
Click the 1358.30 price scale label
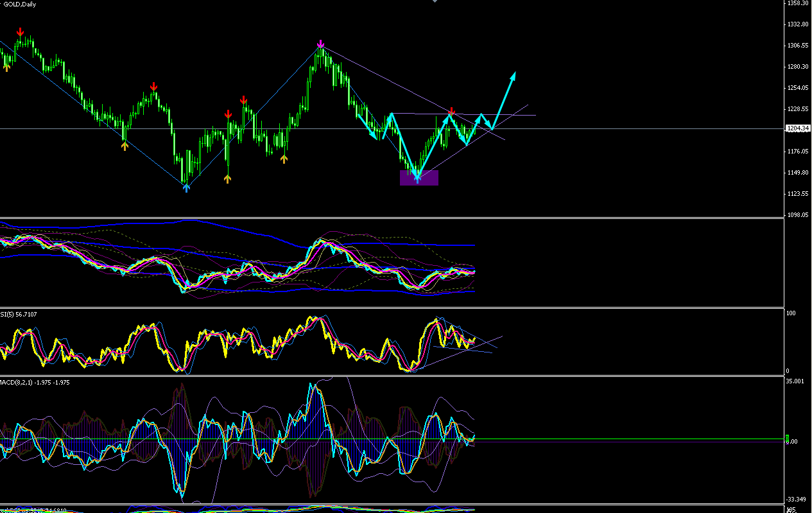tap(798, 3)
